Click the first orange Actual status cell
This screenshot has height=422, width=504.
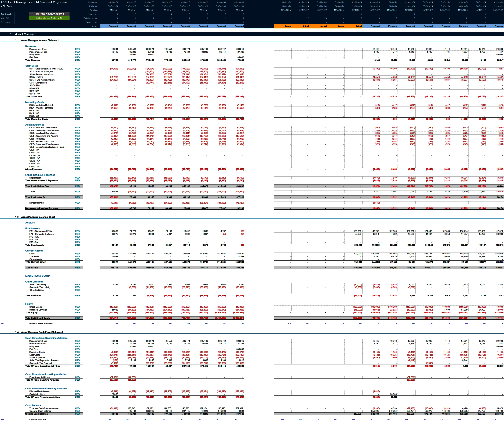[x=288, y=26]
